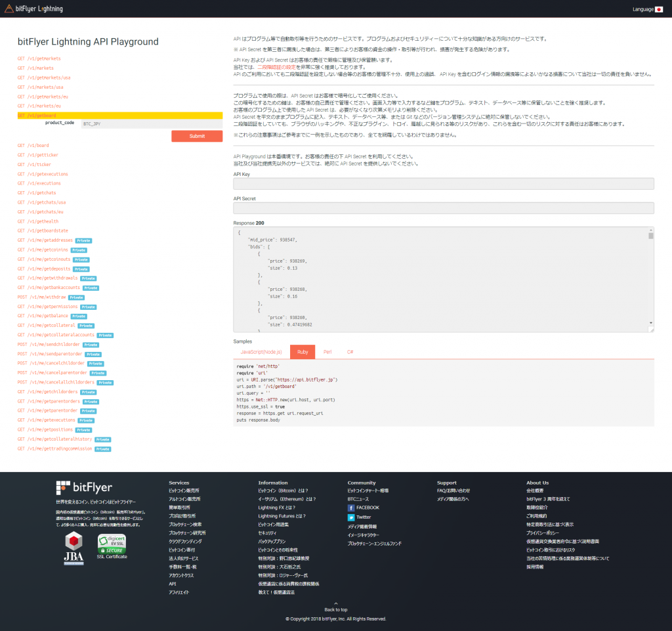Click the Response box scrollbar down arrow
The width and height of the screenshot is (672, 631).
click(x=651, y=323)
